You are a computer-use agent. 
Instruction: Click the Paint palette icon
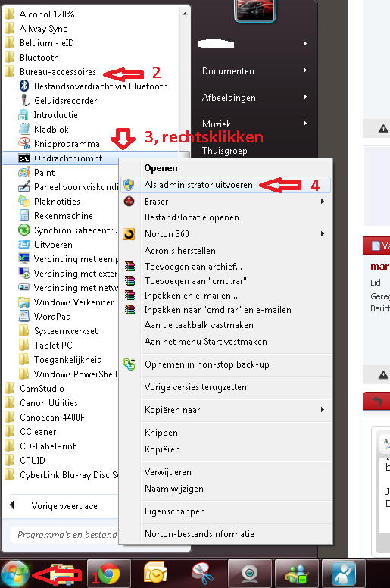tap(24, 173)
